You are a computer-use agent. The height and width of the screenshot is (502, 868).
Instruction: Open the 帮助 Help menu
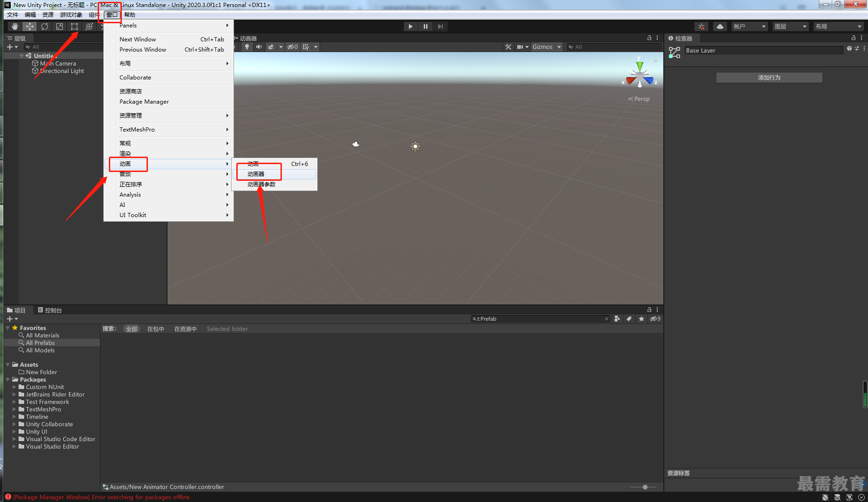click(130, 15)
